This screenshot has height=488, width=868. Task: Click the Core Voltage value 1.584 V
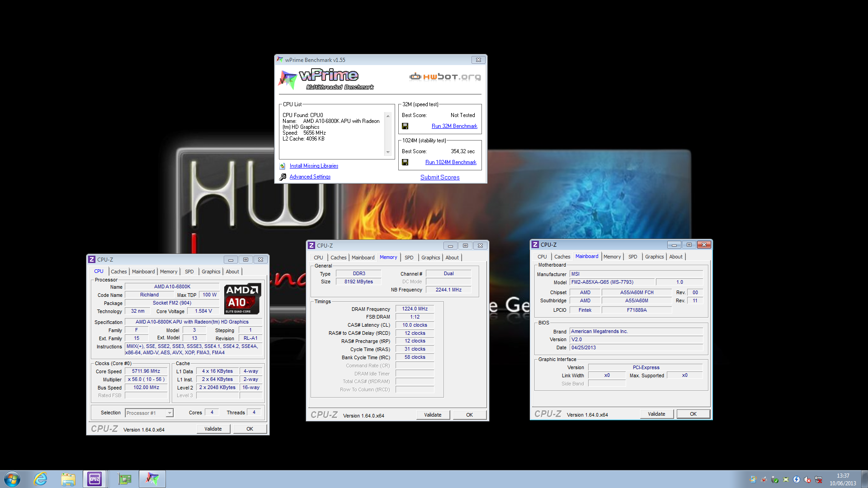[x=203, y=311]
